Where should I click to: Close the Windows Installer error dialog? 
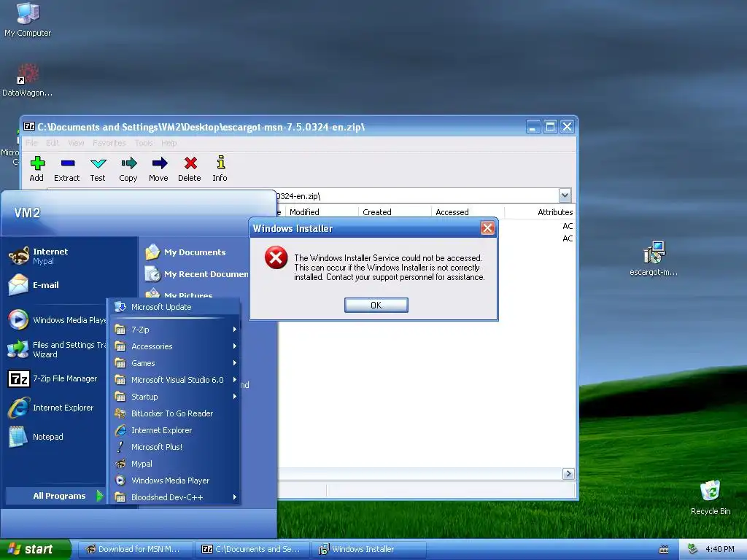(x=487, y=228)
